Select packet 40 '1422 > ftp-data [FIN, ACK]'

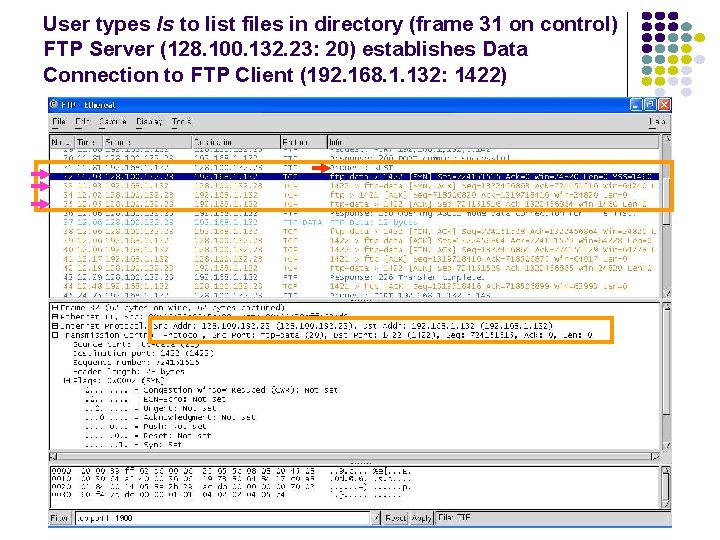[x=354, y=250]
